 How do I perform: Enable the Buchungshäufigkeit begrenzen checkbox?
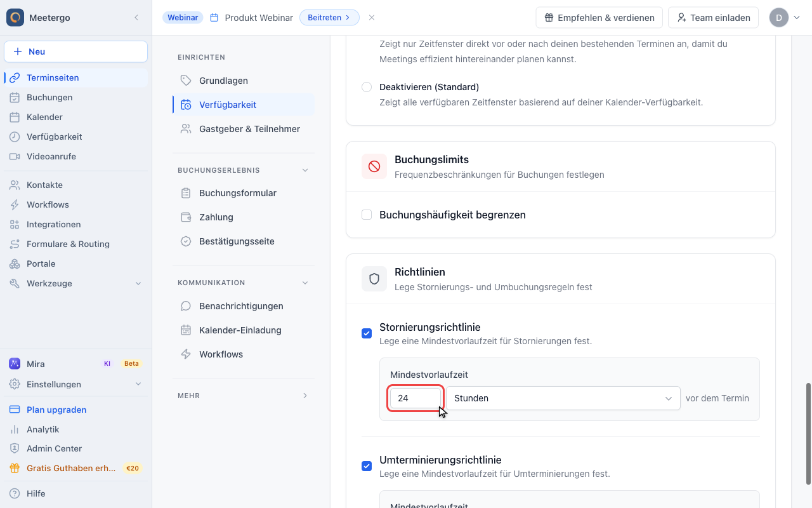coord(367,215)
